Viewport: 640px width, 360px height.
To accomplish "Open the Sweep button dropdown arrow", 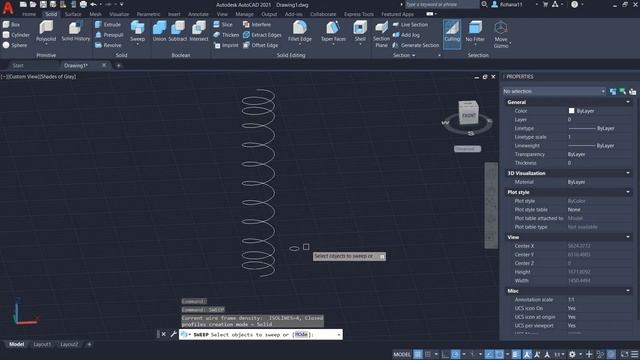I will coord(138,44).
